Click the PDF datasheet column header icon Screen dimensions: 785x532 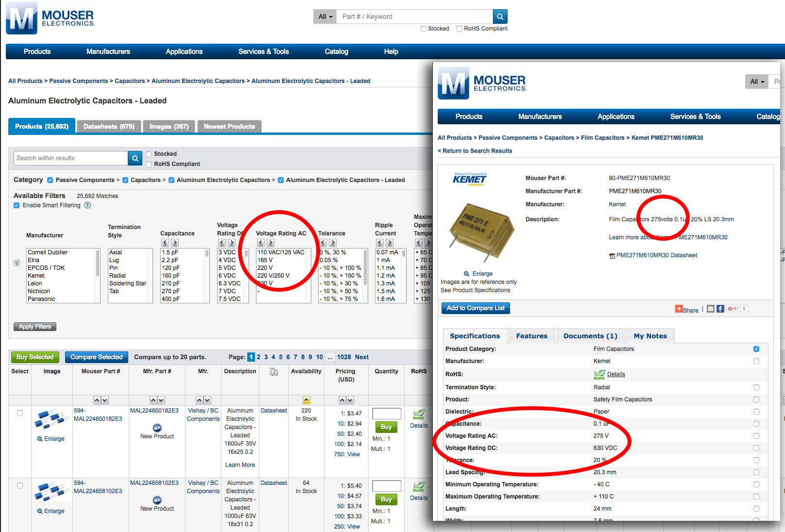(x=274, y=372)
